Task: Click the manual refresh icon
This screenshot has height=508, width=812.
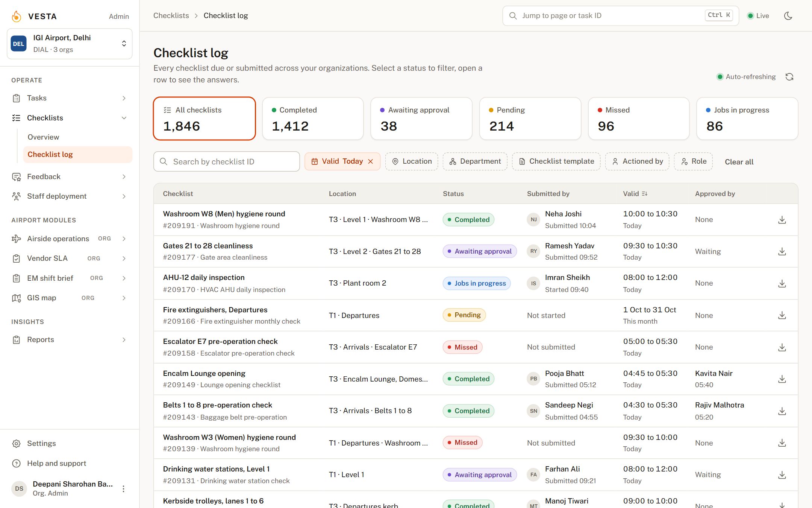Action: tap(789, 77)
